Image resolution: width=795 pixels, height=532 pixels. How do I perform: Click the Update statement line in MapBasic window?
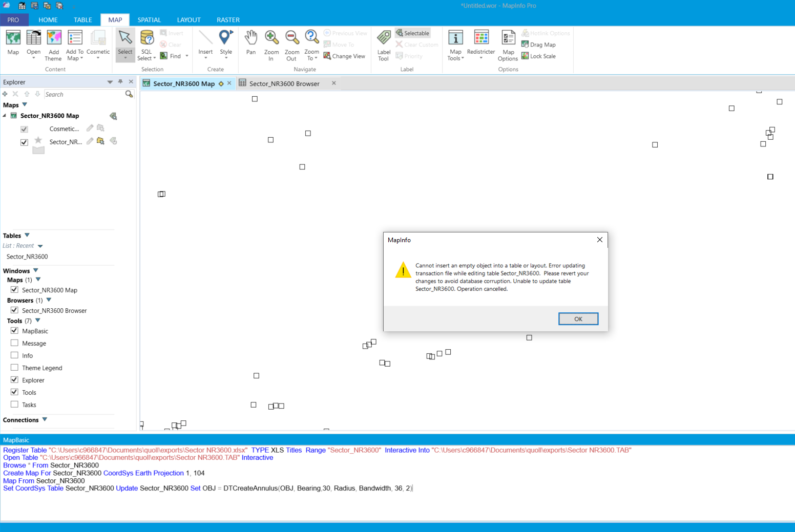[208, 488]
